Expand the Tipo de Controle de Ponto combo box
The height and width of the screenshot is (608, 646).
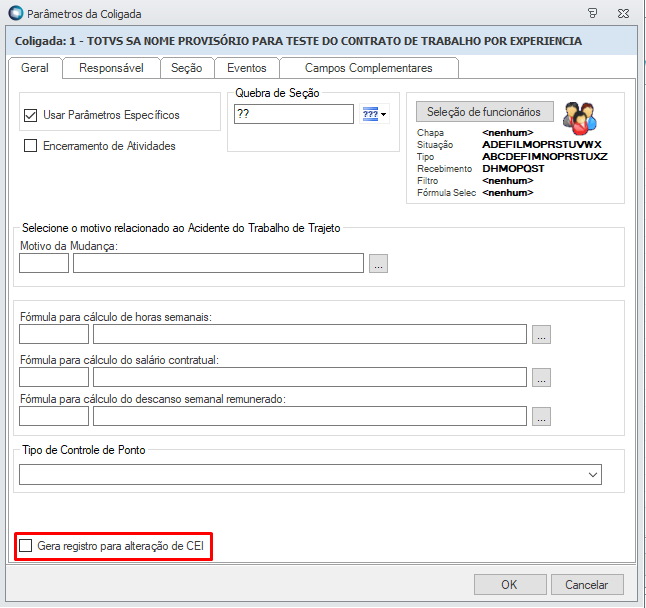point(592,475)
